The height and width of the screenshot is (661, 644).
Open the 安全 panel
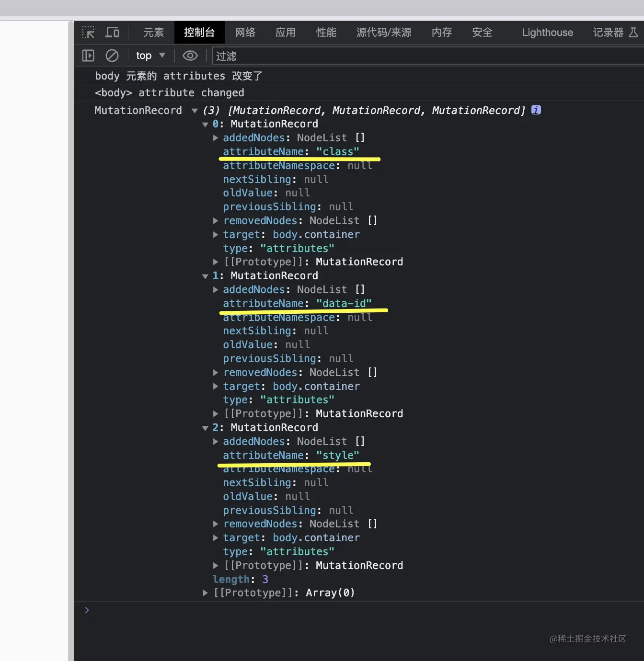pyautogui.click(x=482, y=32)
